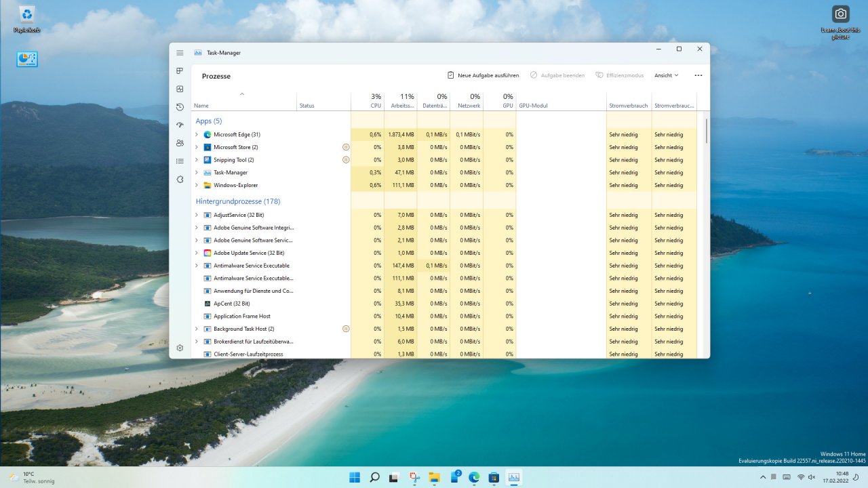The image size is (868, 488).
Task: Select the Application Frame Host process
Action: tap(443, 316)
